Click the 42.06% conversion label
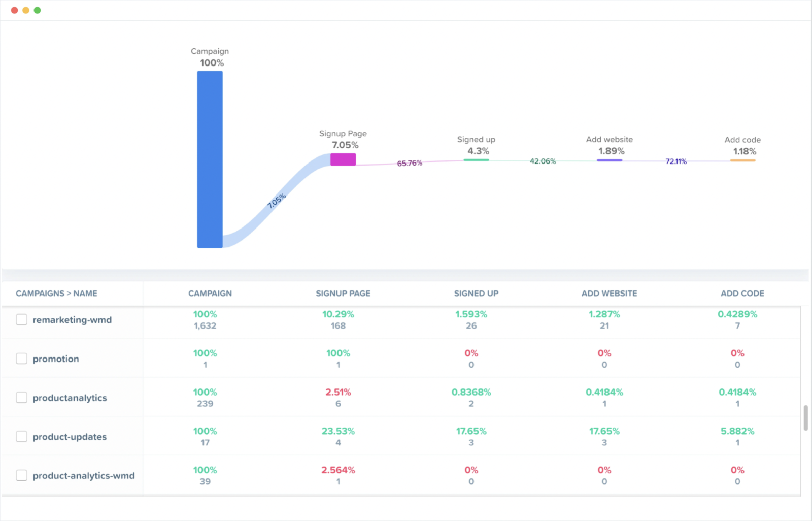Viewport: 812px width, 521px height. (543, 161)
